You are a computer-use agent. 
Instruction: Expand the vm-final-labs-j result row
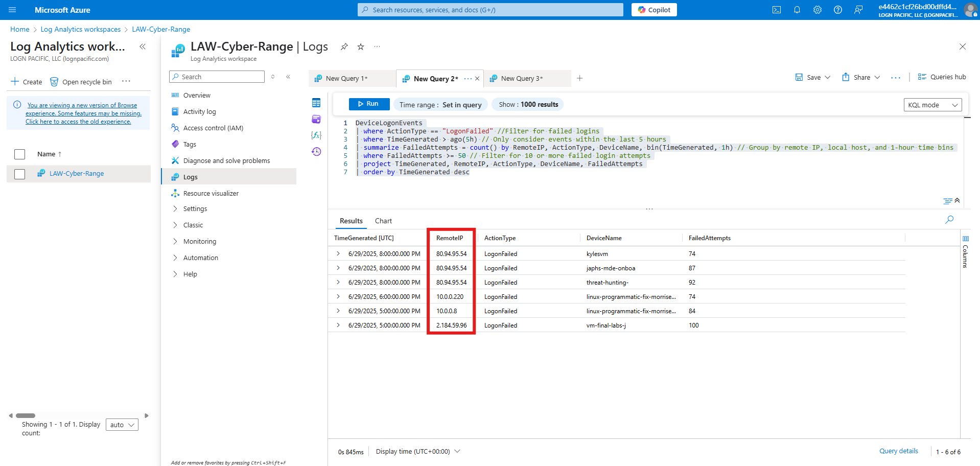(x=338, y=325)
